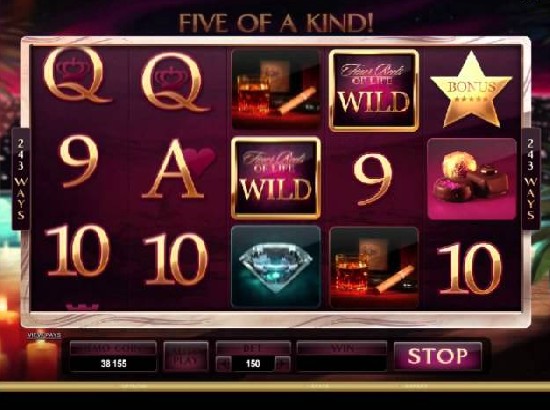The image size is (550, 410).
Task: Click the STOP button
Action: point(438,356)
